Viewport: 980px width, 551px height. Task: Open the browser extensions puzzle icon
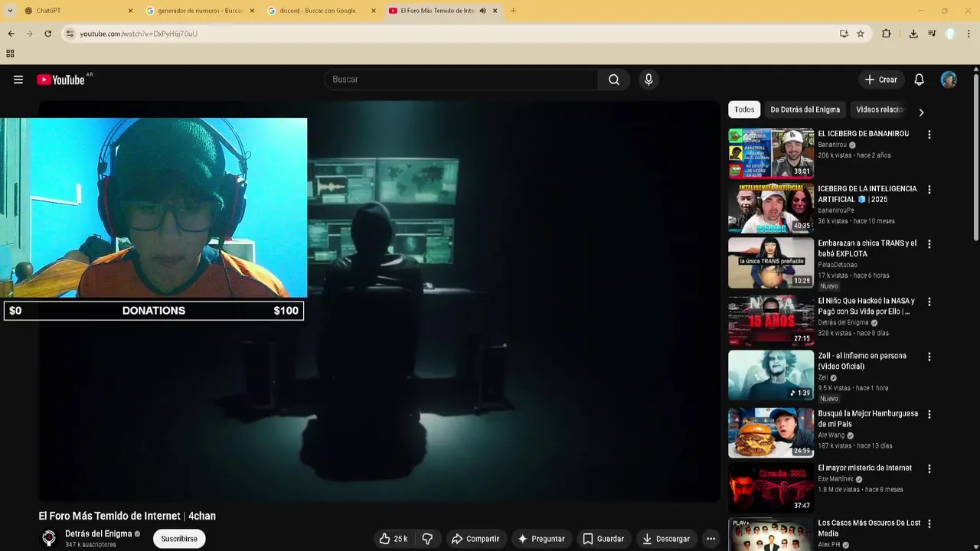[x=887, y=34]
